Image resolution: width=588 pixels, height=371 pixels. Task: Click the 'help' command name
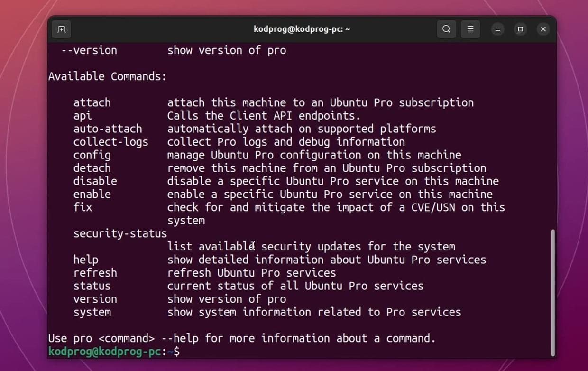86,260
